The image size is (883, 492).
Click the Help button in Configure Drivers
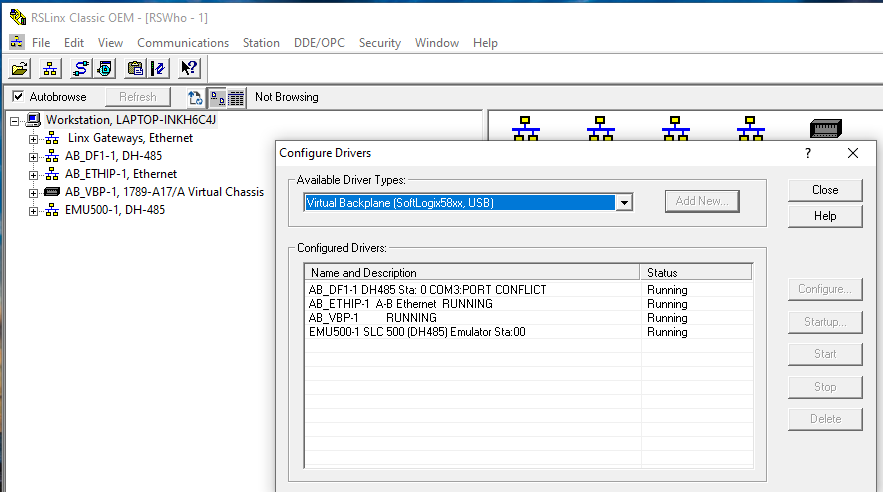[825, 216]
